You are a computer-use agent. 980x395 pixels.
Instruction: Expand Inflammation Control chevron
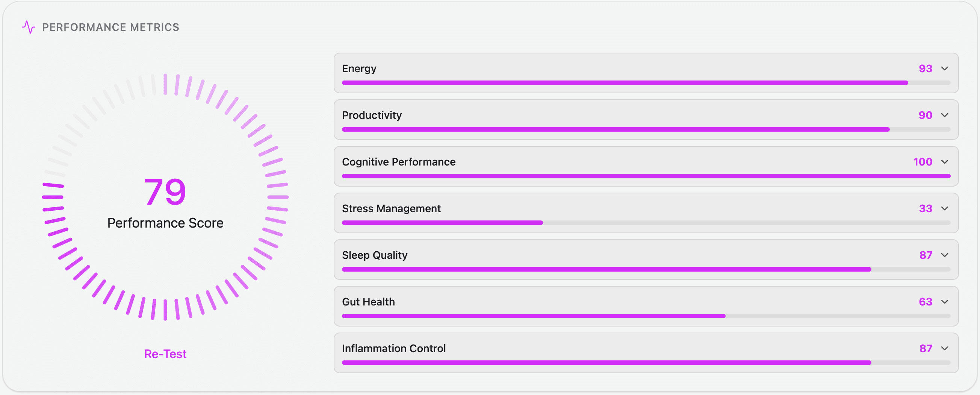point(945,348)
